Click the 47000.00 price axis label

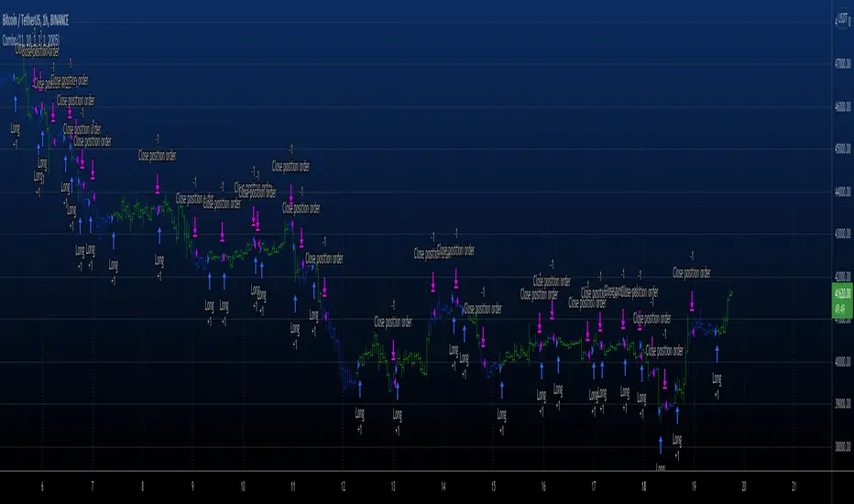pyautogui.click(x=843, y=64)
